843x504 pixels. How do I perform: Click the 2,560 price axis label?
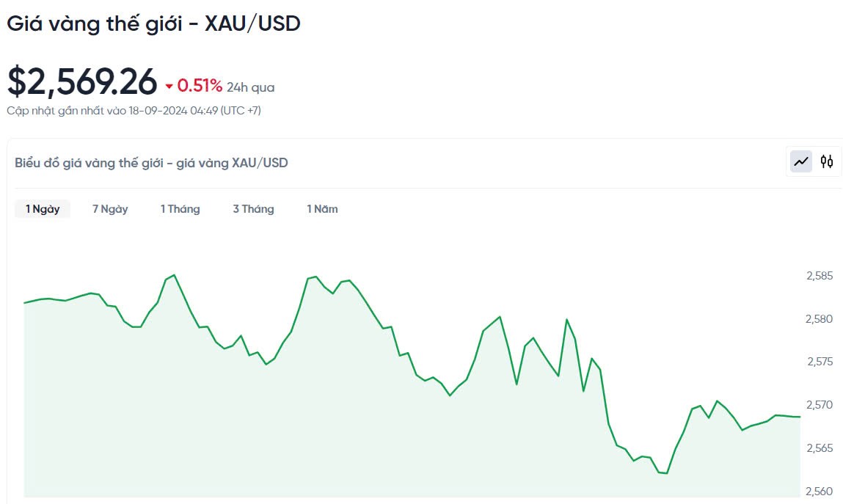(x=820, y=491)
